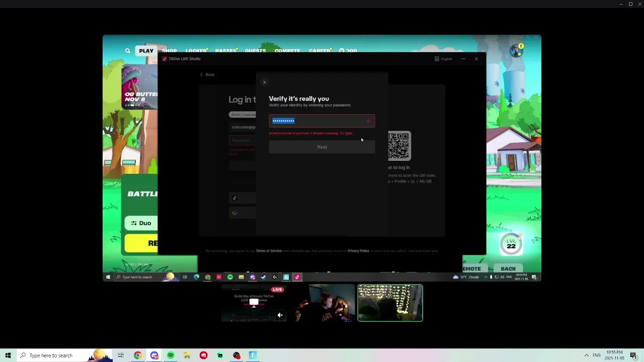Click the QR code image
Viewport: 644px width, 362px height.
(399, 146)
